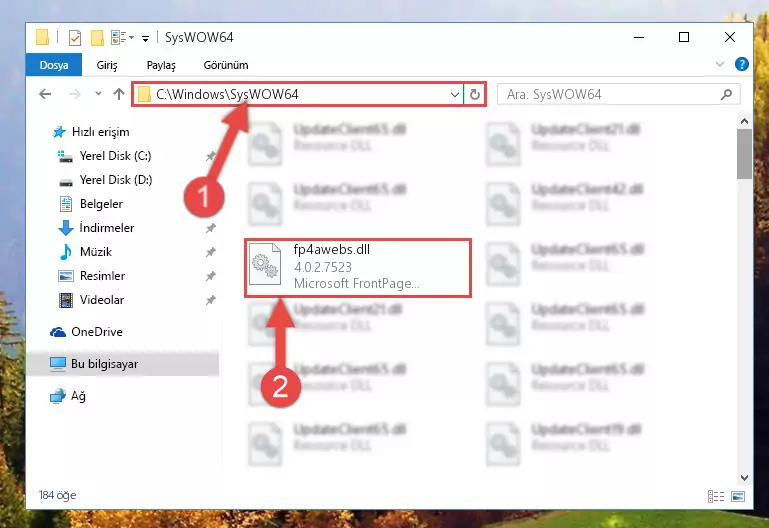Click the pin icon next to Videolar

210,301
